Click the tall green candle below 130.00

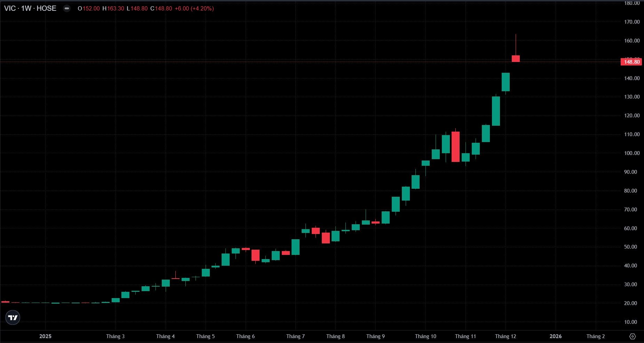point(496,111)
